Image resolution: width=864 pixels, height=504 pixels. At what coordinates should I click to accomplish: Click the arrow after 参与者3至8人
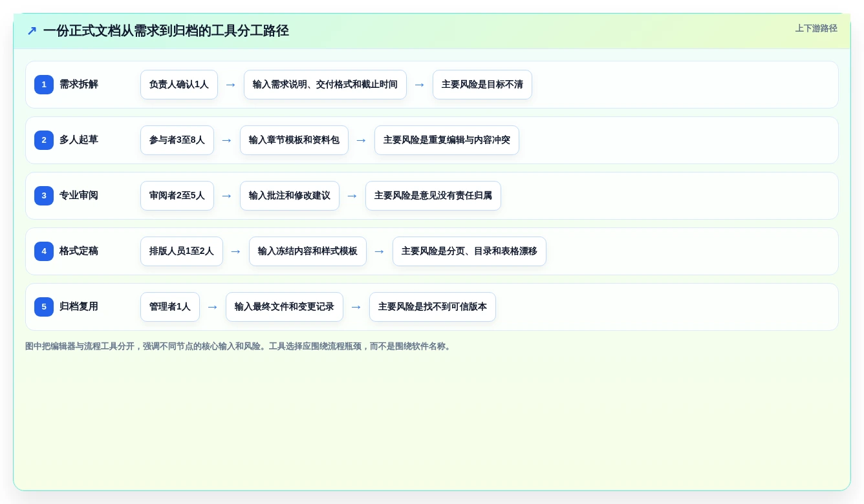(x=227, y=140)
